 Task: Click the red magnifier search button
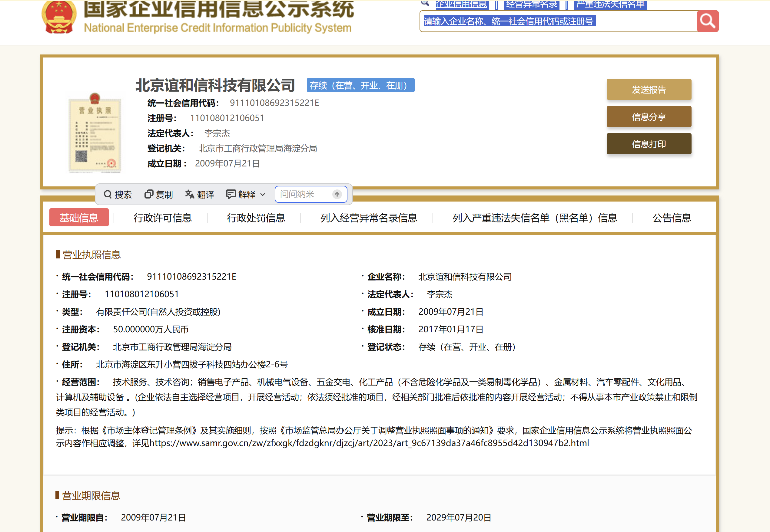click(x=707, y=21)
